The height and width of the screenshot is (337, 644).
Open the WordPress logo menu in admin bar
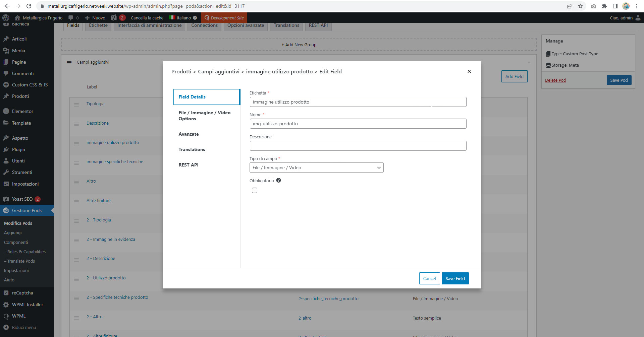click(x=6, y=18)
